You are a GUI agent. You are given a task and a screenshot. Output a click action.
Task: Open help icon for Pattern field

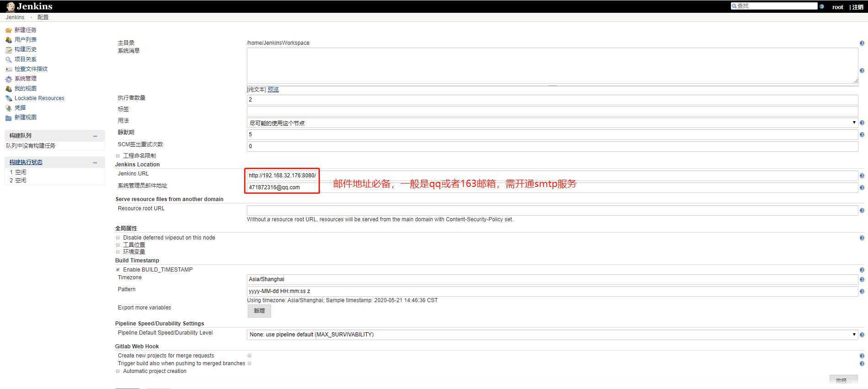(862, 292)
